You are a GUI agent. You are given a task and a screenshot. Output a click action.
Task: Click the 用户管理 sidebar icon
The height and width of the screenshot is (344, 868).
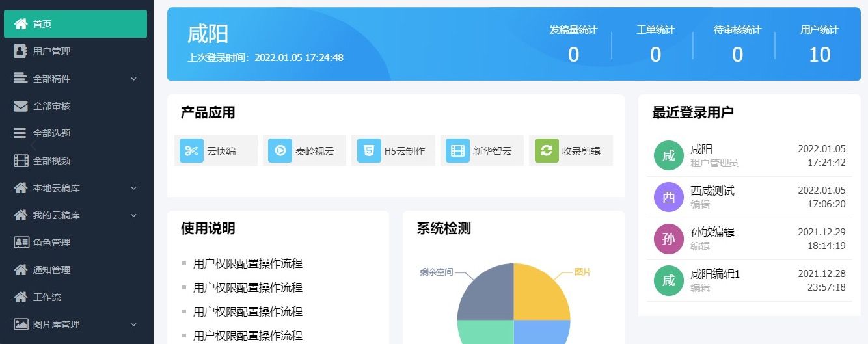[x=21, y=51]
